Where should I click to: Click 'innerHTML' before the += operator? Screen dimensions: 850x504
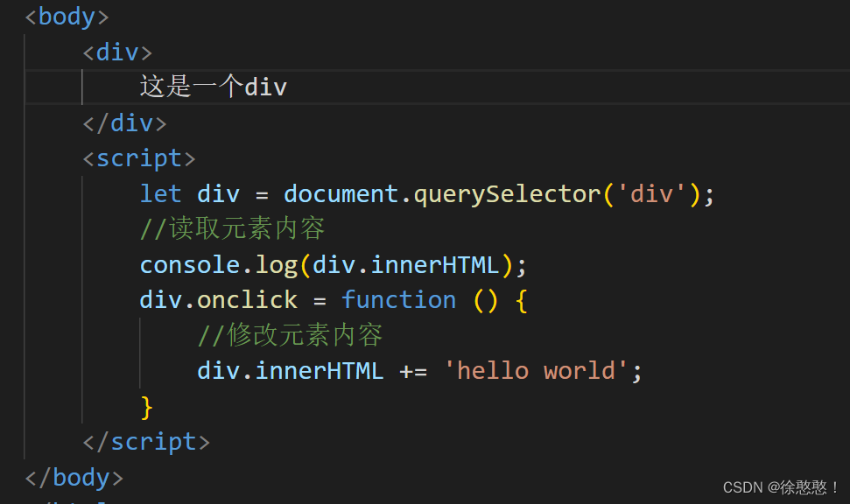[x=320, y=371]
